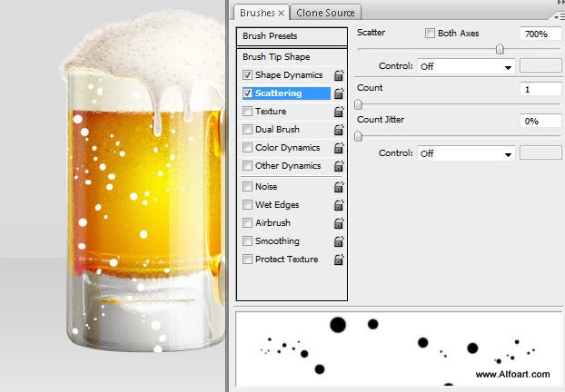The height and width of the screenshot is (392, 565).
Task: Open Brush Tip Shape settings
Action: click(x=276, y=57)
